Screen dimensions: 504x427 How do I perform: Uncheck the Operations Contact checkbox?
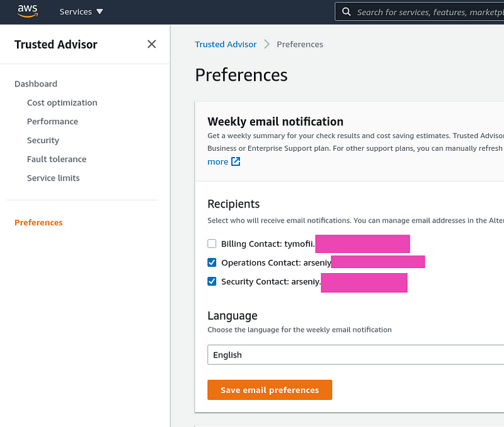pyautogui.click(x=212, y=262)
